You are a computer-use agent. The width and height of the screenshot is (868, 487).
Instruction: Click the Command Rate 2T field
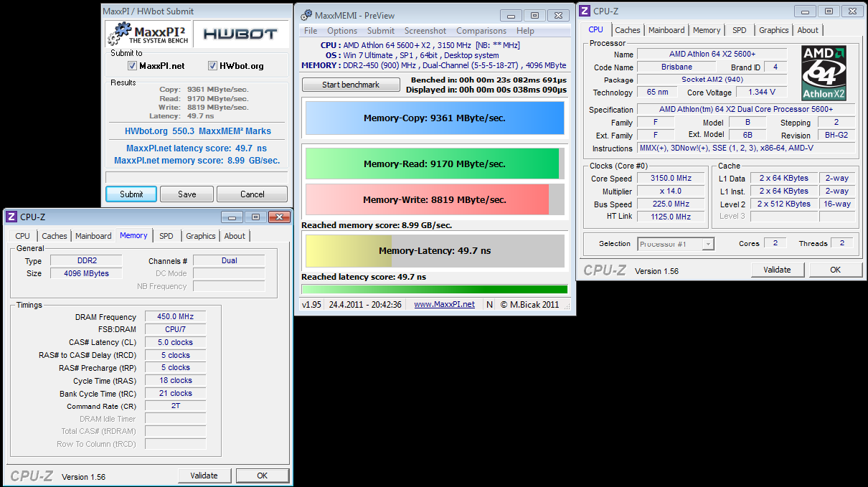tap(175, 406)
